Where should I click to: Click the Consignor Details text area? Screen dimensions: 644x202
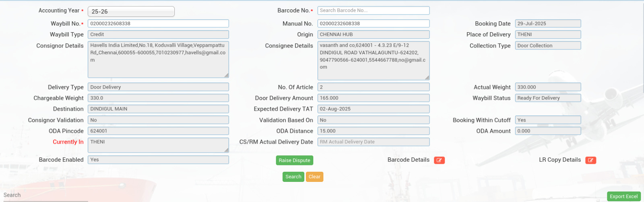158,59
